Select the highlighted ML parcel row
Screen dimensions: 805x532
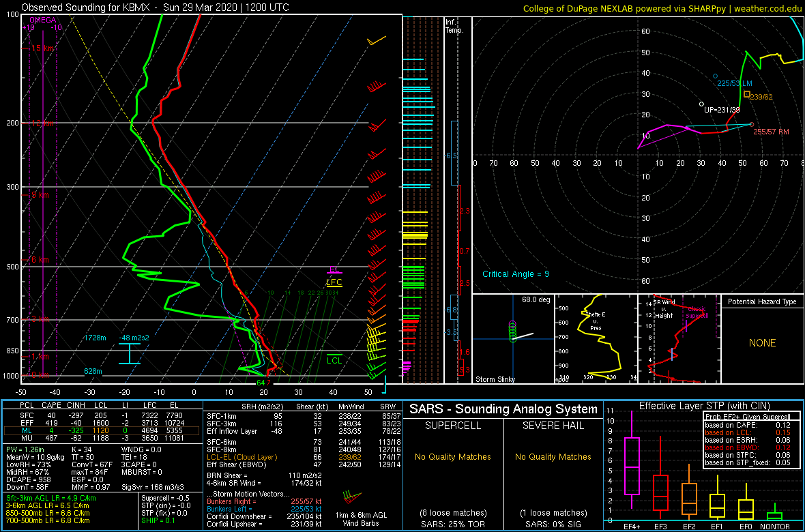[100, 432]
